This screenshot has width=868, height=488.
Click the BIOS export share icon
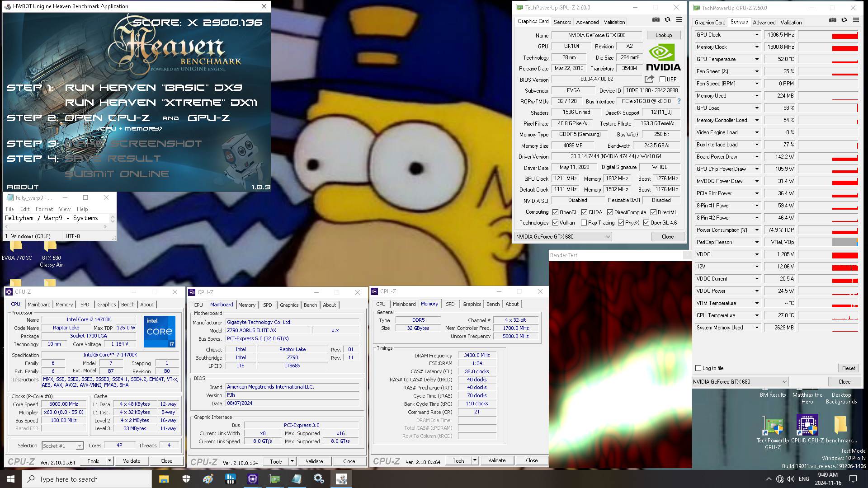(x=649, y=79)
